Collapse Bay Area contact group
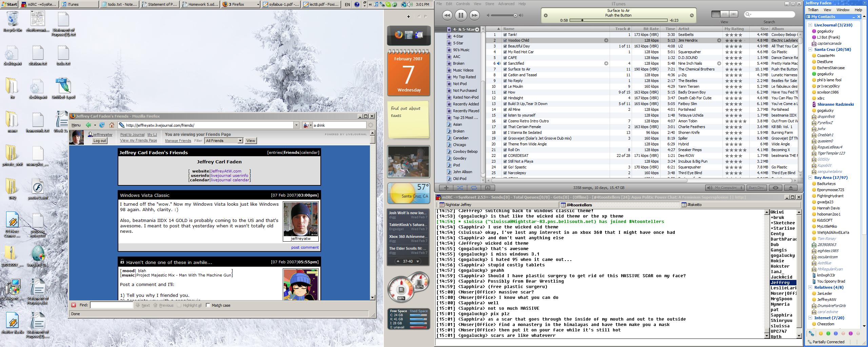This screenshot has width=868, height=347. pyautogui.click(x=810, y=178)
